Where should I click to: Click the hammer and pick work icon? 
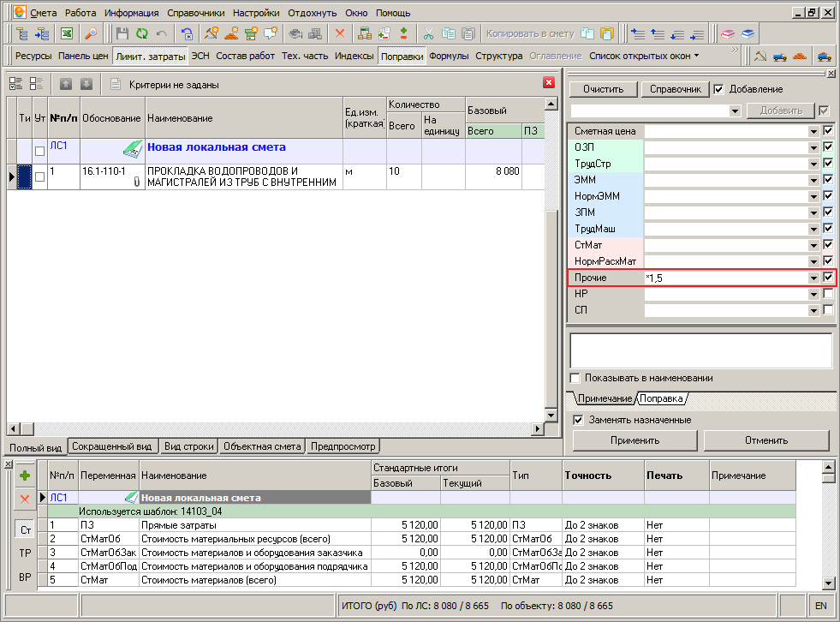[x=211, y=33]
